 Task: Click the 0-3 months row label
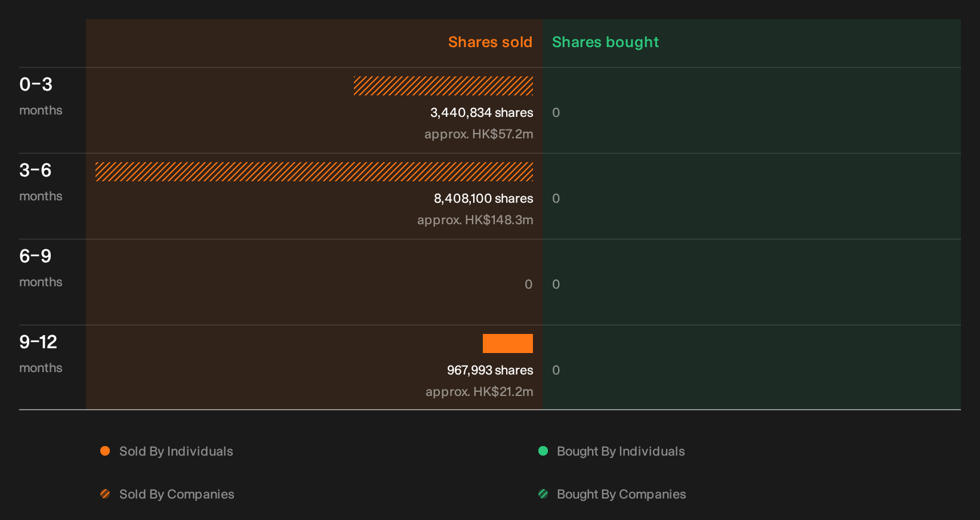[41, 95]
